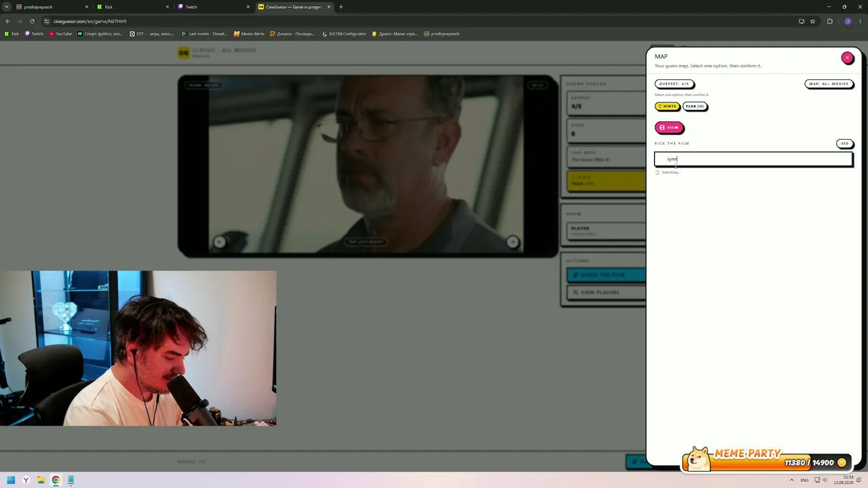Open the Kick bookmark
Viewport: 868px width, 488px height.
point(12,34)
